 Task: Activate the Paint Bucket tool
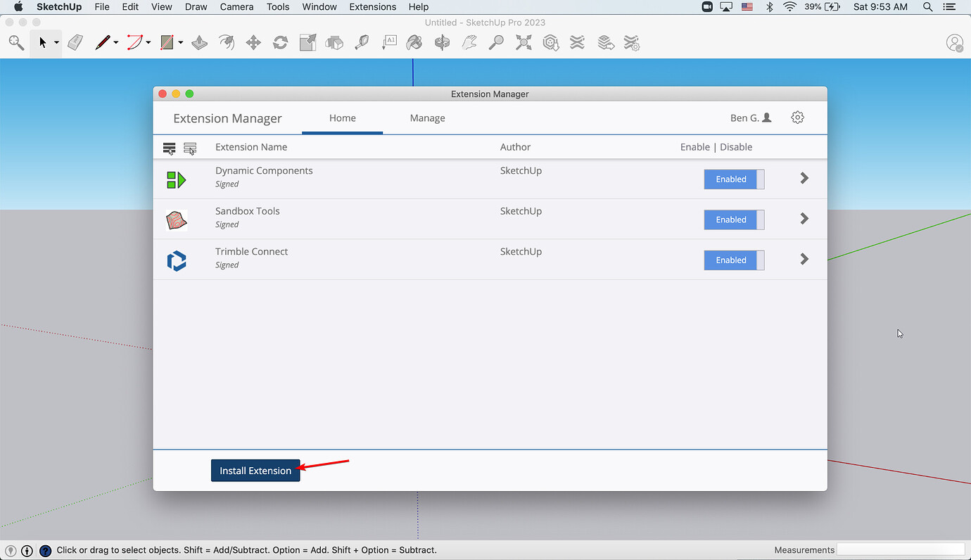415,43
